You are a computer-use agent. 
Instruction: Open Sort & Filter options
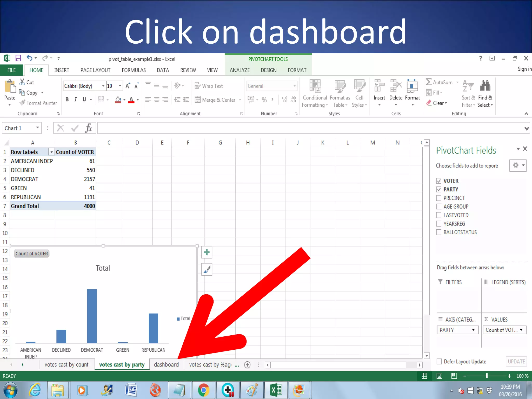[468, 94]
